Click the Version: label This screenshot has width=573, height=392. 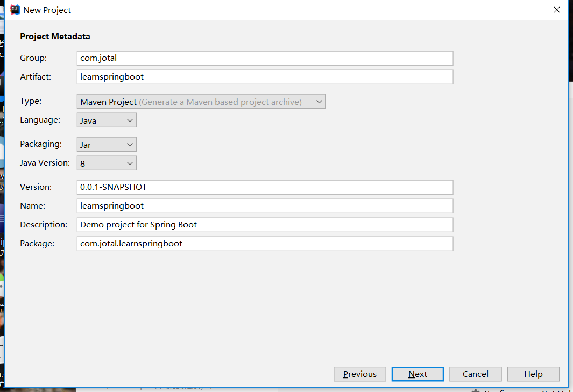[36, 187]
